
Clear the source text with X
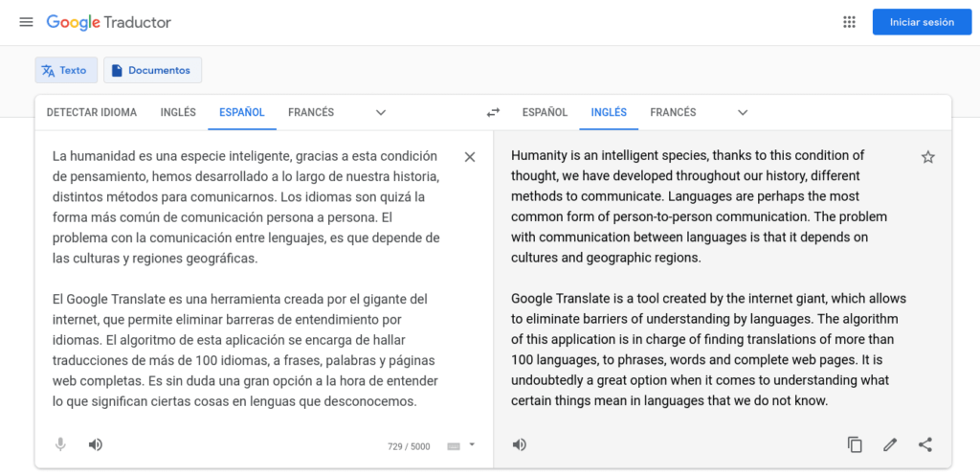(470, 157)
